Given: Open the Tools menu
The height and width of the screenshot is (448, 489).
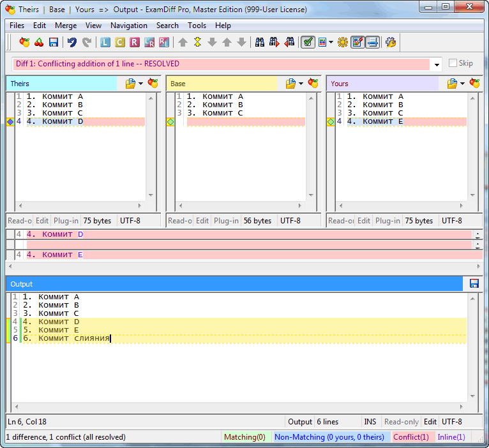Looking at the screenshot, I should (197, 26).
